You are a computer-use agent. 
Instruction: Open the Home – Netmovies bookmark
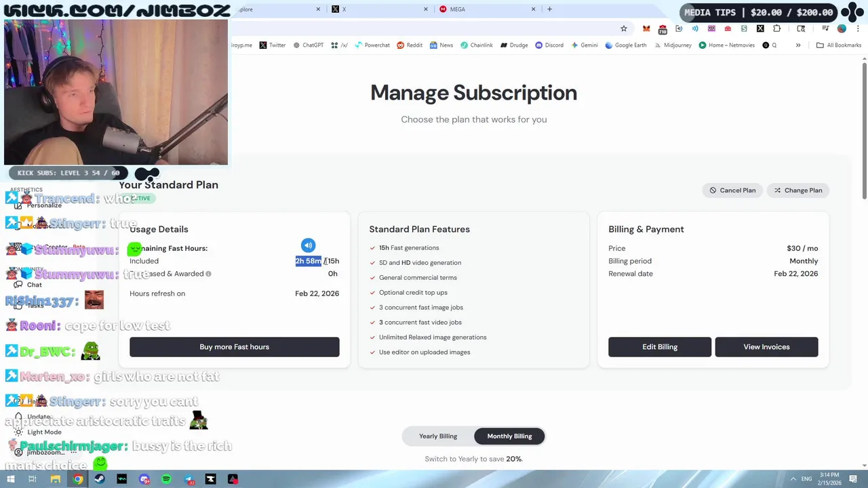(727, 45)
